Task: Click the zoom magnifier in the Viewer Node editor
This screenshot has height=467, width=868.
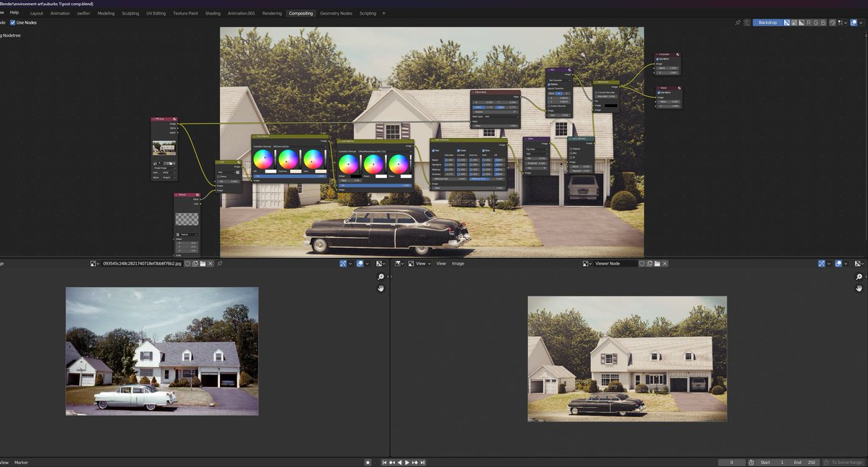Action: pos(859,278)
